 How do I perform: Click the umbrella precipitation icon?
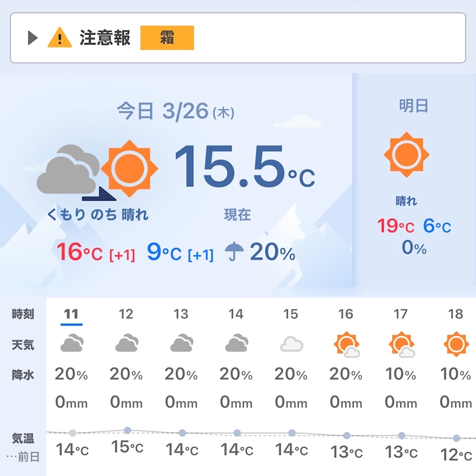(235, 251)
